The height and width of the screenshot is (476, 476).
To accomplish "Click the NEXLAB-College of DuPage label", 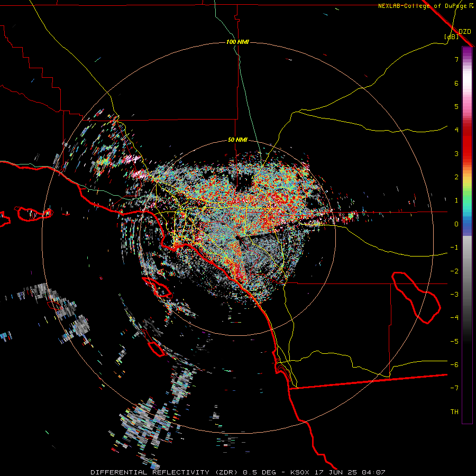I will coord(426,6).
